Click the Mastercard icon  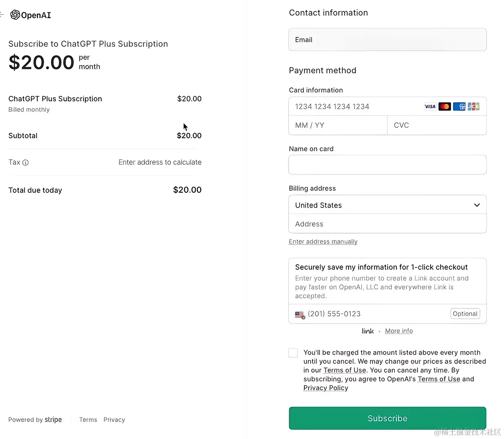point(445,107)
